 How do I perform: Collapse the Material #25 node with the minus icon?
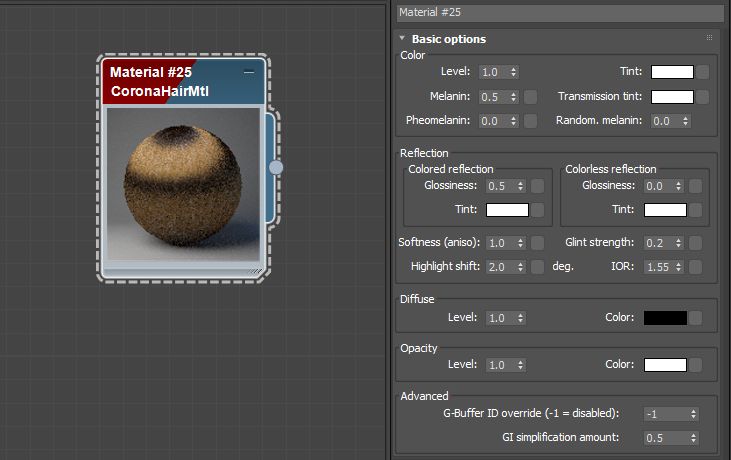[249, 72]
